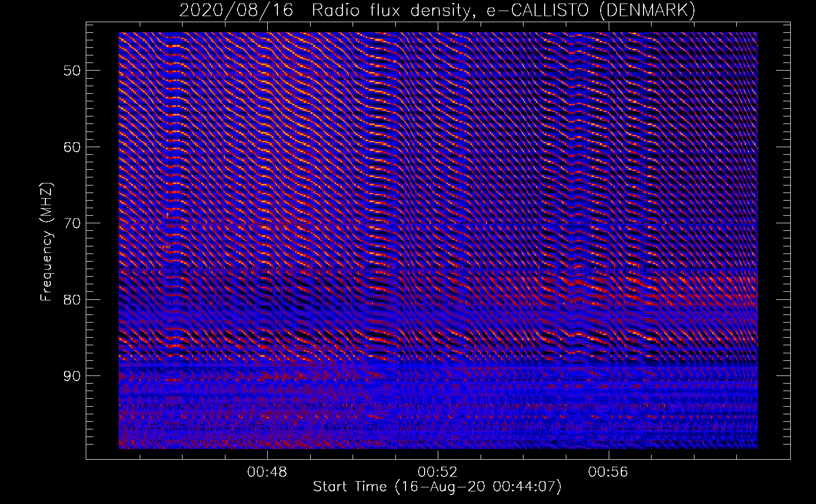This screenshot has height=504, width=816.
Task: Click the frequency tick label '70'
Action: pyautogui.click(x=72, y=223)
